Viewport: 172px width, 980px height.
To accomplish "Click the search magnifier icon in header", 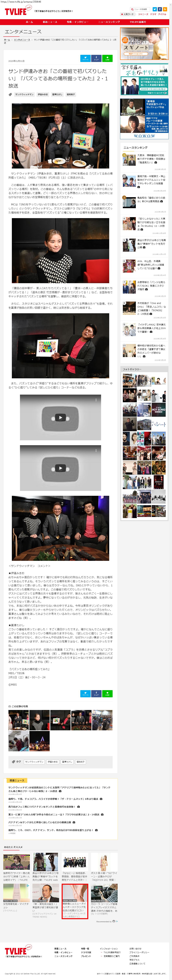I will [x=133, y=9].
